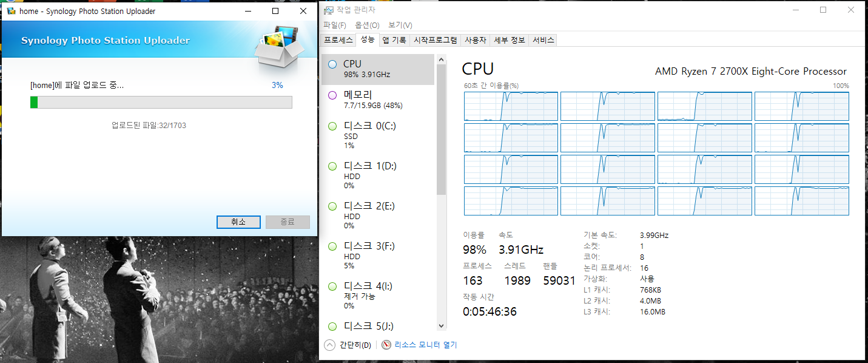The height and width of the screenshot is (363, 868).
Task: Click the 작동 시간 '0:05:46:36' value
Action: click(x=490, y=311)
